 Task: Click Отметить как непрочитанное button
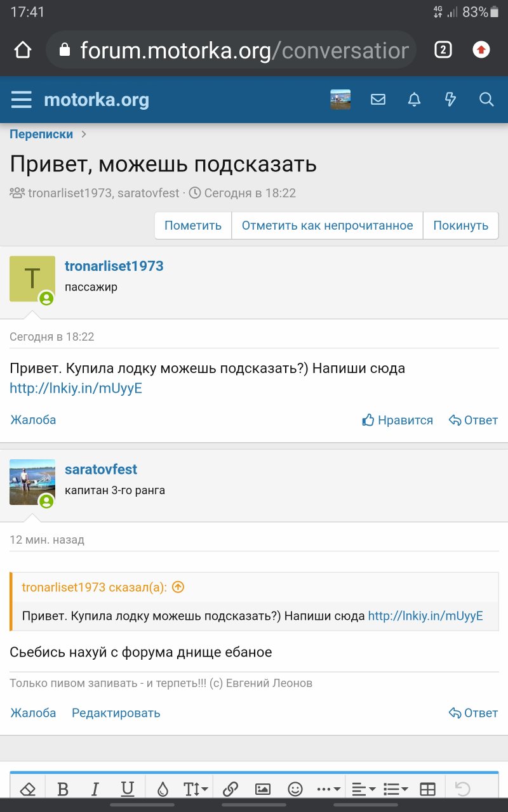pyautogui.click(x=327, y=226)
